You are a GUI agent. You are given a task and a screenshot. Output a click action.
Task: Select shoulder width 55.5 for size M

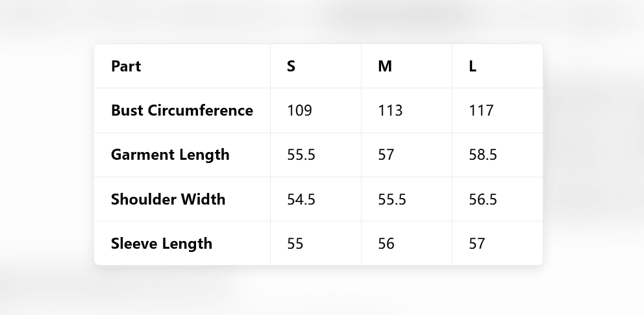tap(392, 199)
